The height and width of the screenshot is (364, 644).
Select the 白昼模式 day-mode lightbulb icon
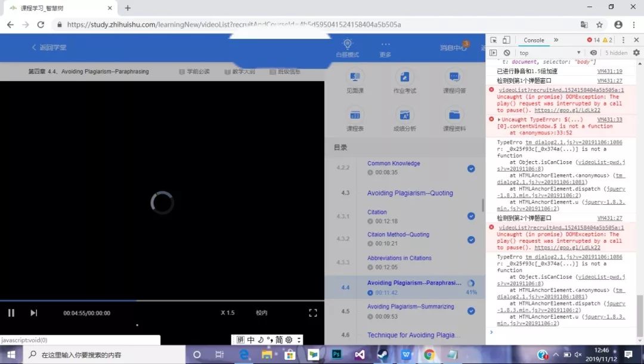[x=347, y=47]
